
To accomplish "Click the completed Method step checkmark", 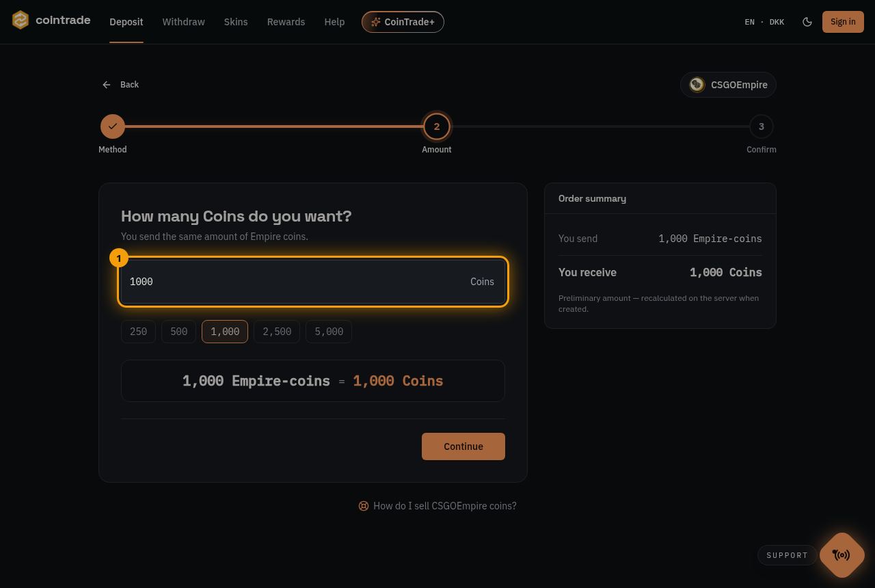I will pyautogui.click(x=113, y=126).
